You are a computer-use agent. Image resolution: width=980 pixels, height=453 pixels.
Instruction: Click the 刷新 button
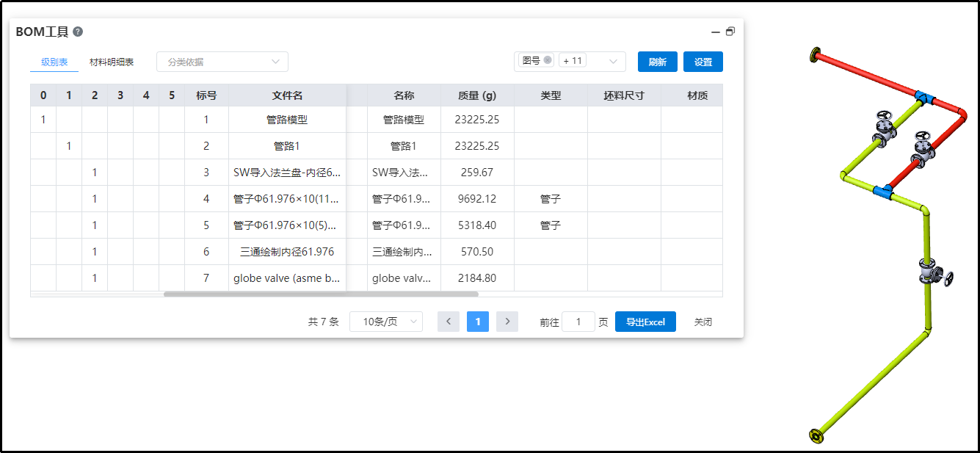point(657,62)
